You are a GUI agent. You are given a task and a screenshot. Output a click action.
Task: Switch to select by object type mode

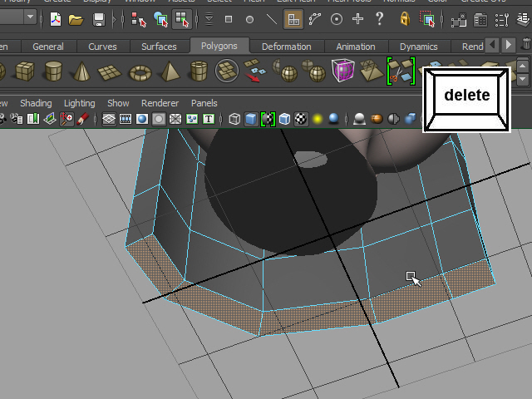click(x=160, y=19)
